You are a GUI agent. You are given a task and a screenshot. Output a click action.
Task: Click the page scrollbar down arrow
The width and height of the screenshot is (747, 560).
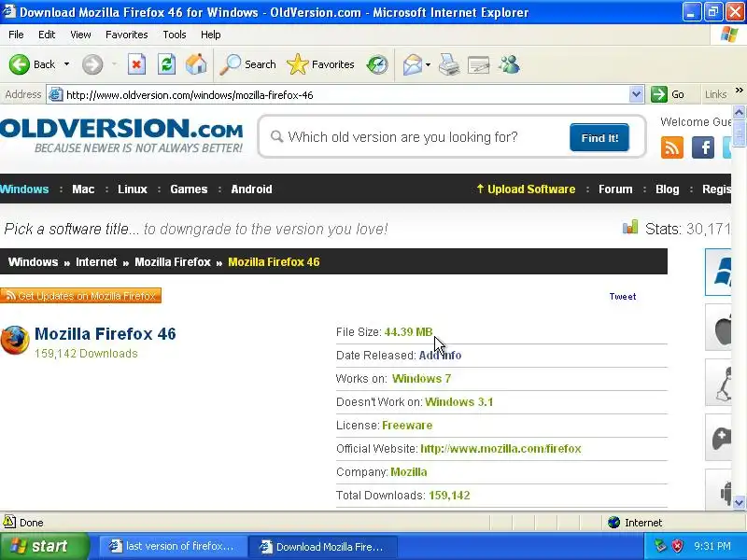739,502
